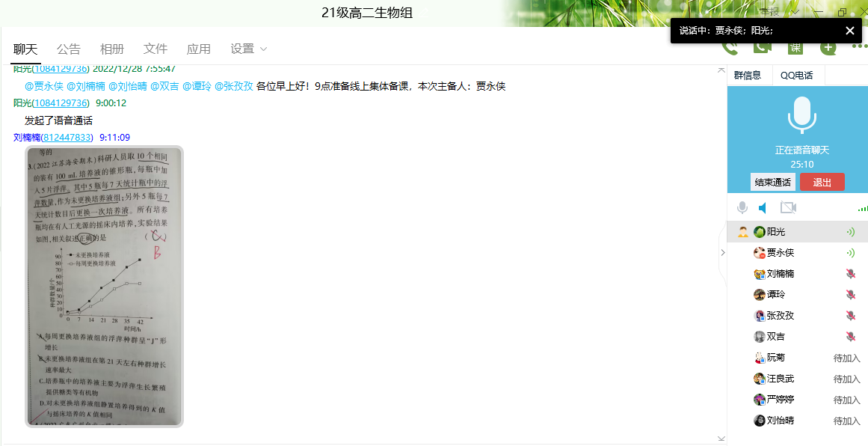Select 阳光 in the voice member list
This screenshot has width=868, height=446.
tap(797, 232)
